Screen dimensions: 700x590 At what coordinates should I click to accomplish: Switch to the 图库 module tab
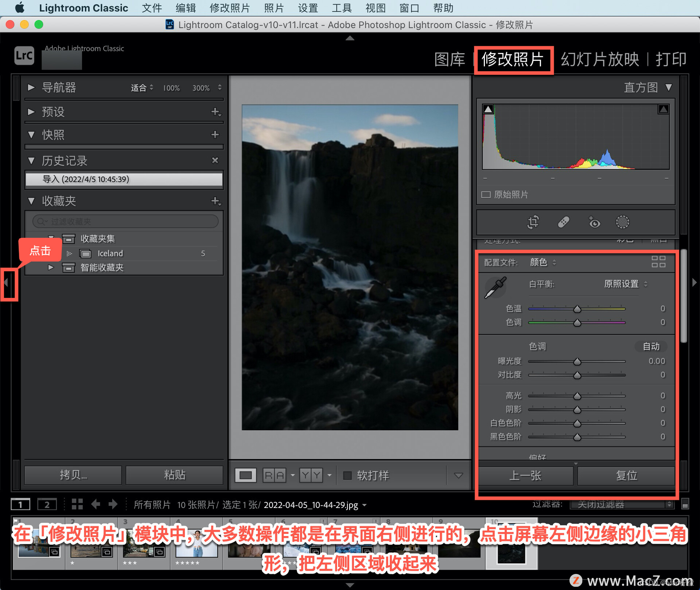(450, 59)
